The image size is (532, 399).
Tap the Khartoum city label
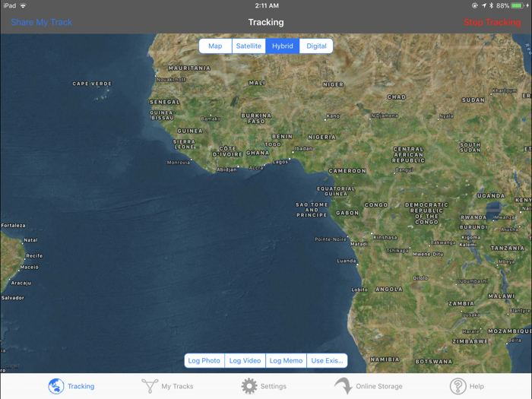click(505, 91)
